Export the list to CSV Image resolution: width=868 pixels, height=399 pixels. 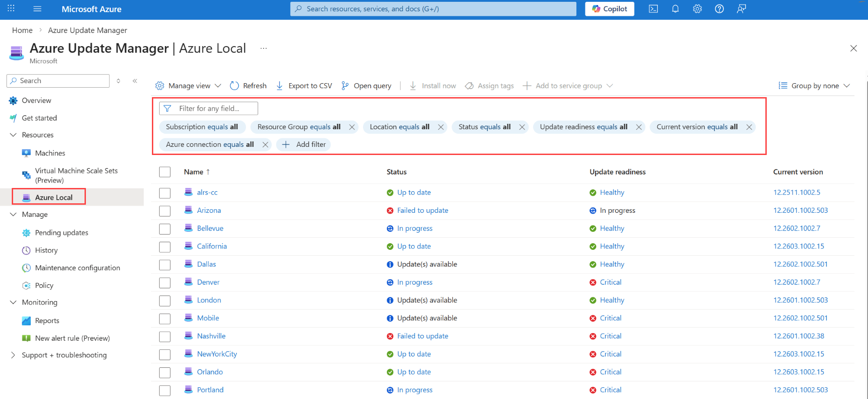tap(304, 86)
